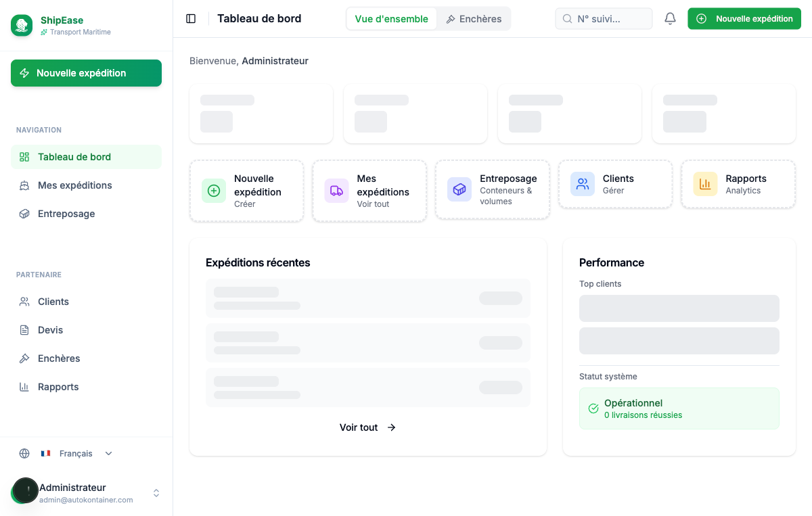Click the sidebar Nouvelle expédition button
Image resolution: width=812 pixels, height=516 pixels.
86,73
